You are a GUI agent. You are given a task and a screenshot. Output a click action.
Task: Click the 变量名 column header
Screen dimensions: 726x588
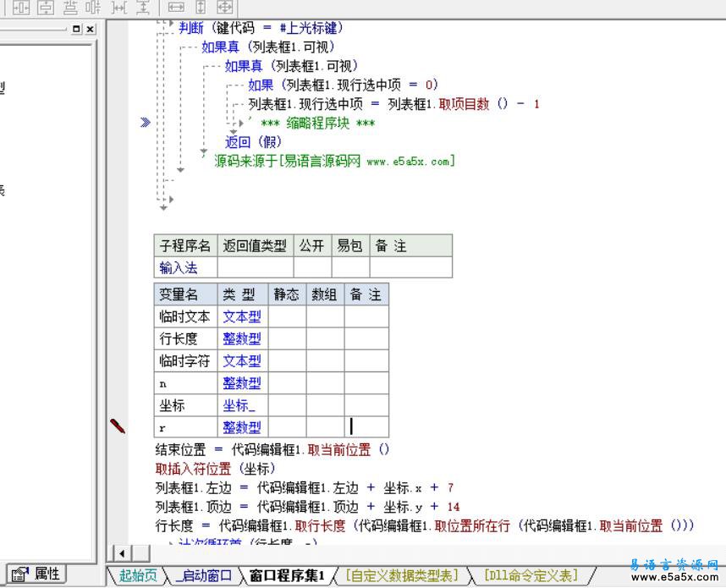pyautogui.click(x=185, y=294)
